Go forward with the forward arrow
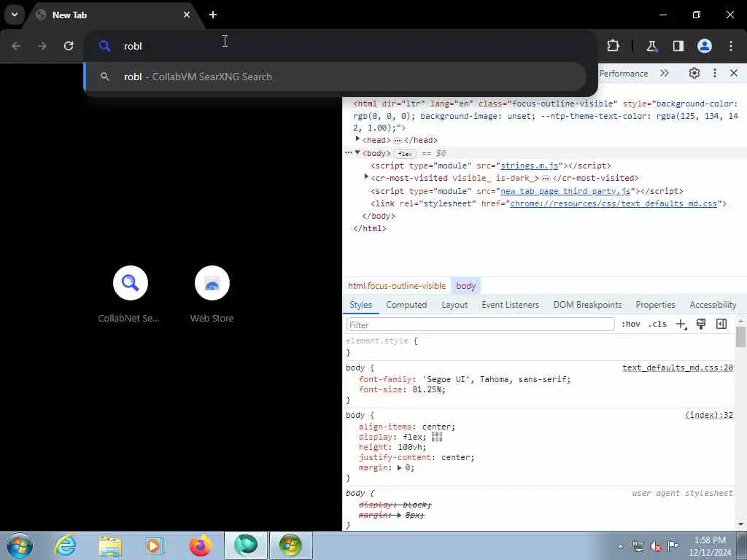The height and width of the screenshot is (560, 747). (x=42, y=46)
